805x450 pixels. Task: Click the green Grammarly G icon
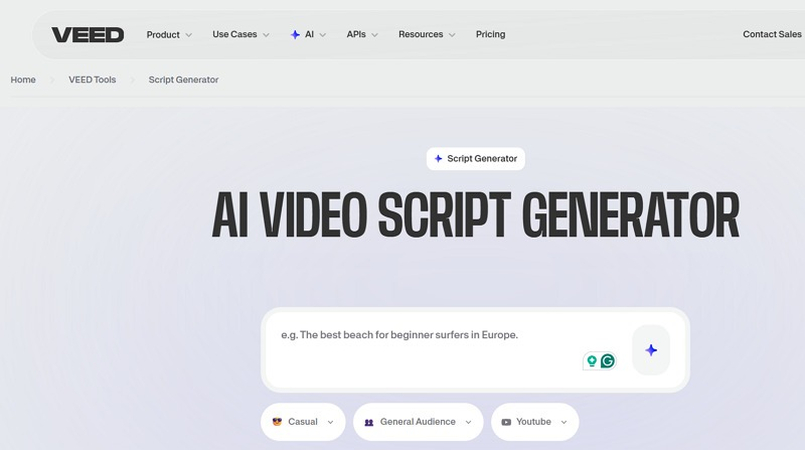(x=607, y=361)
